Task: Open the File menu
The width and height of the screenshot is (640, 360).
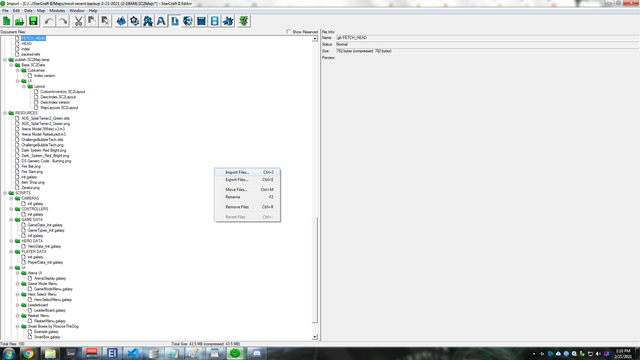Action: (x=5, y=11)
